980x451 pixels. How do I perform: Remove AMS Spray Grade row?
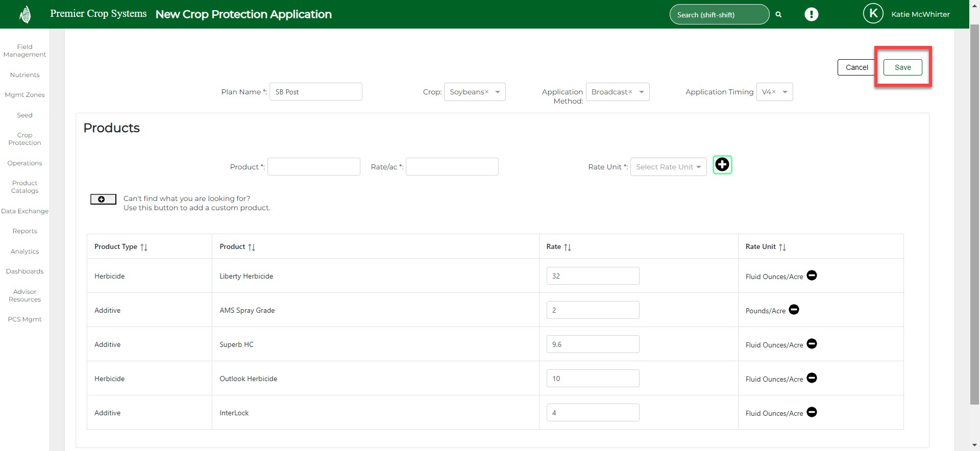point(794,310)
